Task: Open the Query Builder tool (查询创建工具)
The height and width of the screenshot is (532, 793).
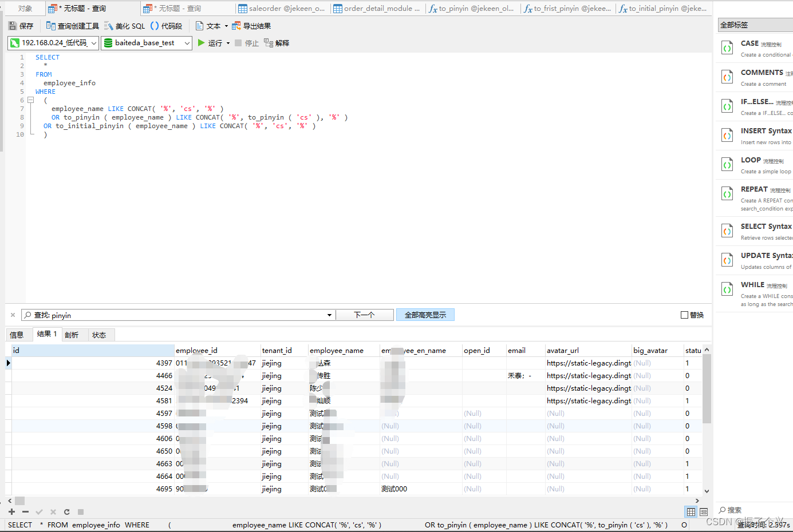Action: (x=72, y=26)
